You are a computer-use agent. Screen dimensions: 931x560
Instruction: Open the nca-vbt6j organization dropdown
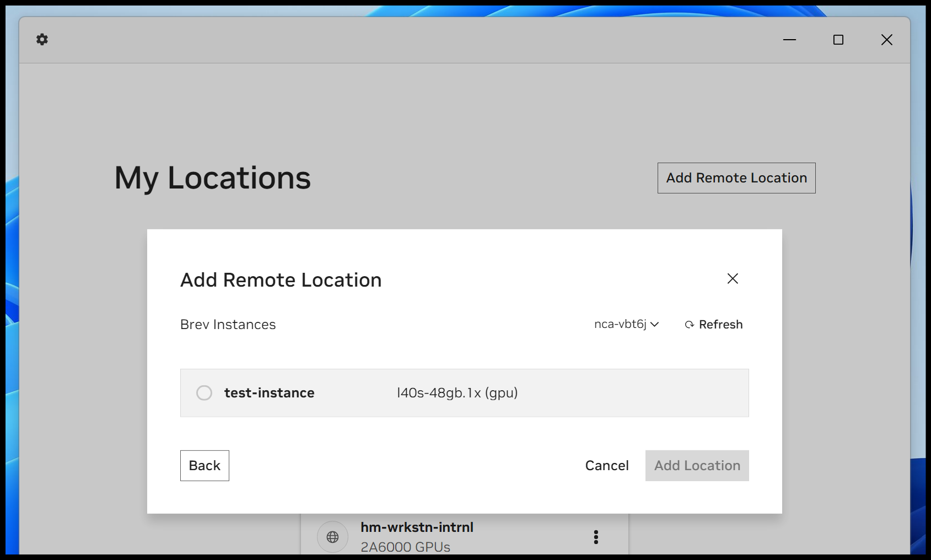626,324
